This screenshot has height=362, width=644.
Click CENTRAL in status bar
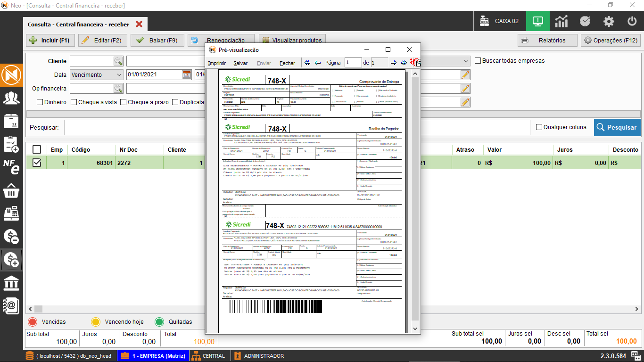(x=209, y=356)
